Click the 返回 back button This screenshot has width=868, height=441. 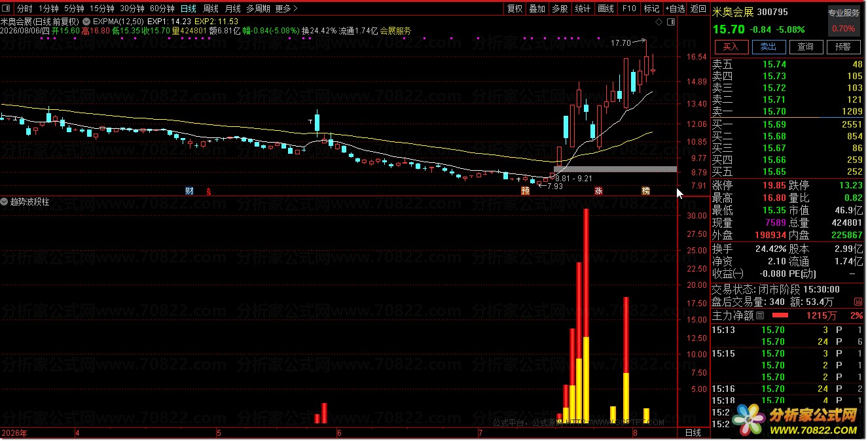[698, 9]
